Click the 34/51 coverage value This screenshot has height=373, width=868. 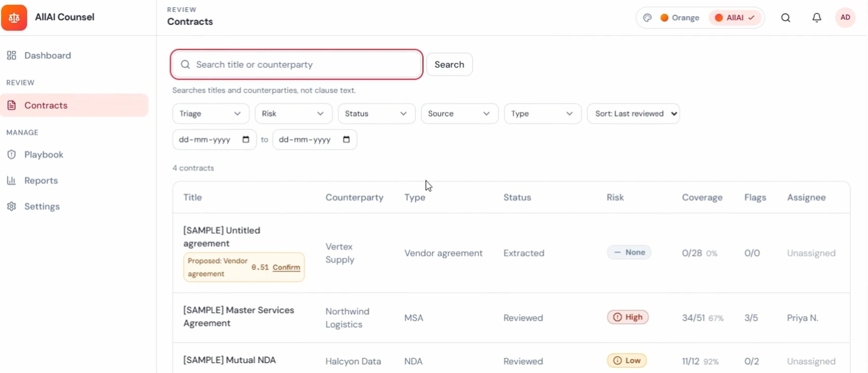tap(693, 318)
